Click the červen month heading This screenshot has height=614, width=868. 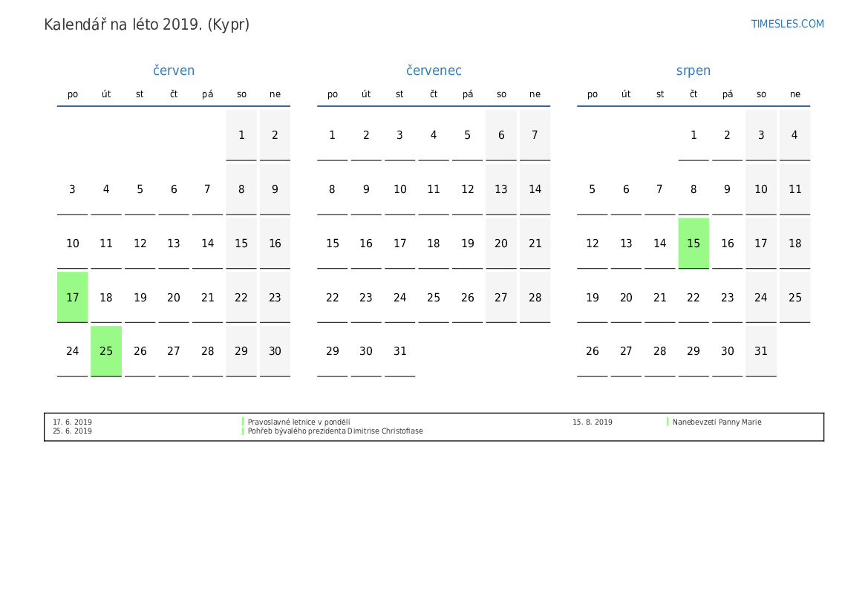[x=174, y=71]
